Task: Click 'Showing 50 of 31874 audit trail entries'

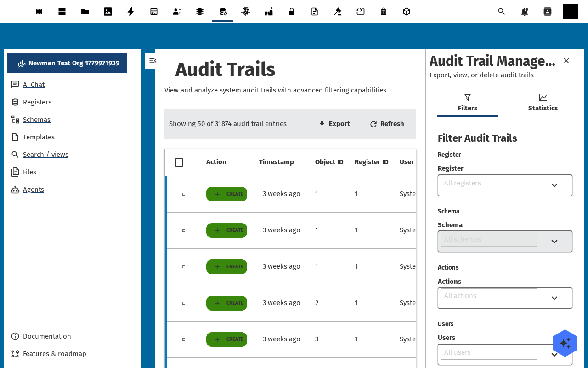Action: coord(228,124)
